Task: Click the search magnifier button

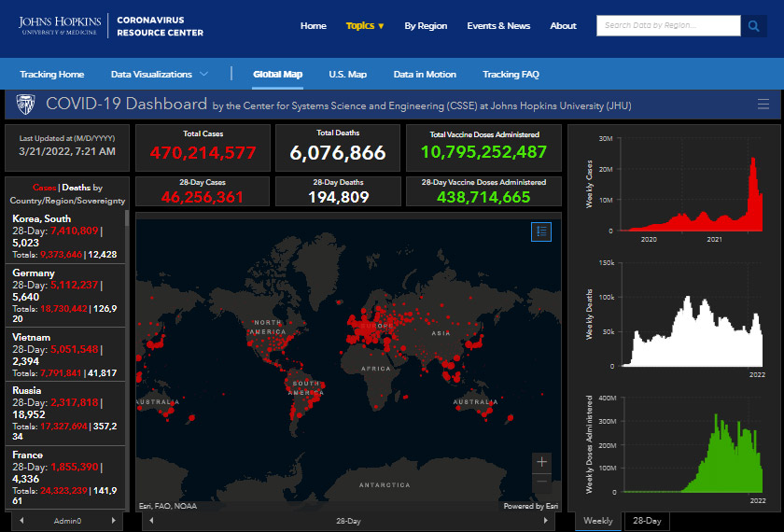Action: point(754,26)
